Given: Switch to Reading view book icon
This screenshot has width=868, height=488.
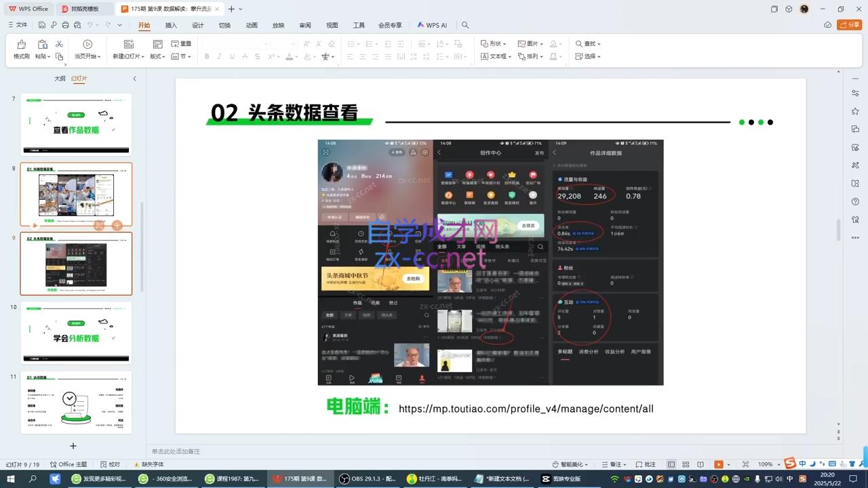Looking at the screenshot, I should 702,464.
